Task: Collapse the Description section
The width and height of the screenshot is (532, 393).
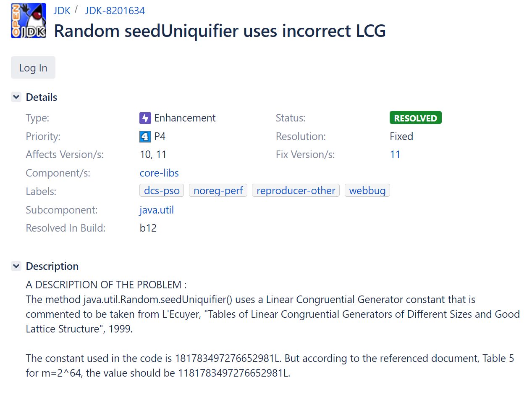Action: tap(16, 266)
